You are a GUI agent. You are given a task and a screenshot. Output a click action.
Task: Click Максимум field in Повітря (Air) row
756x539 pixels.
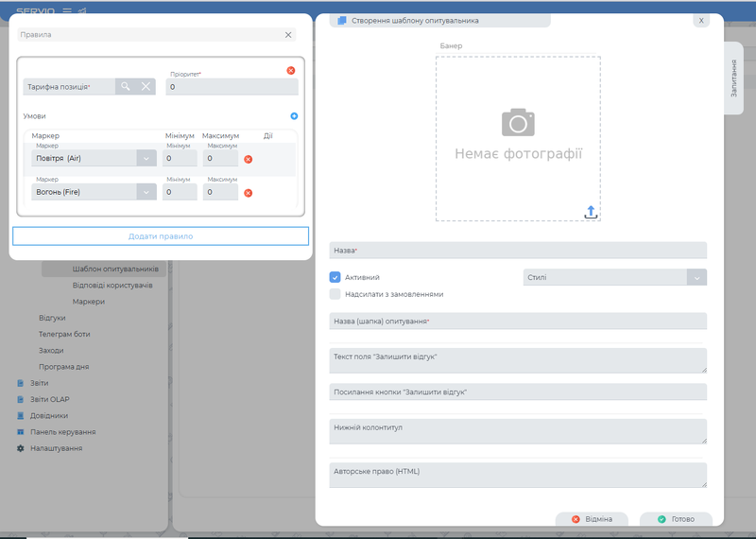click(x=220, y=158)
